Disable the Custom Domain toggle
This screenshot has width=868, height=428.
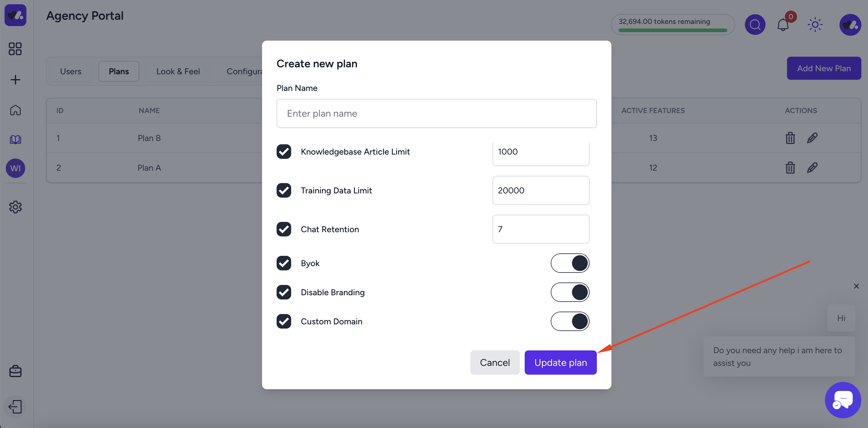pyautogui.click(x=570, y=321)
